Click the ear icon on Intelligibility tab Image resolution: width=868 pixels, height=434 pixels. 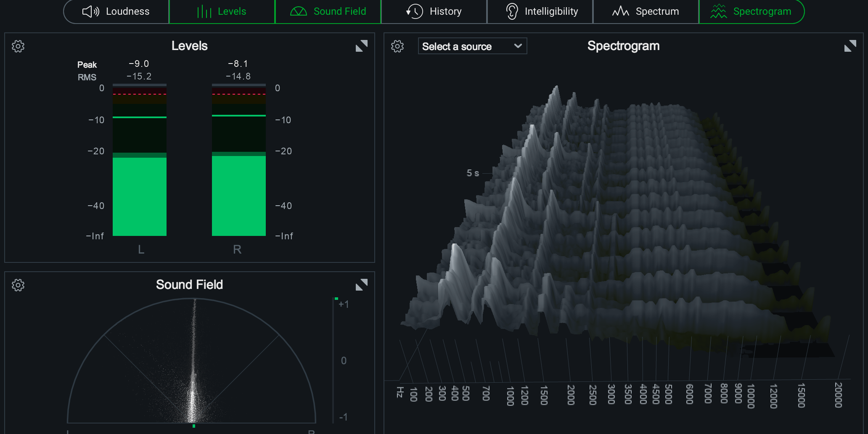pyautogui.click(x=512, y=11)
